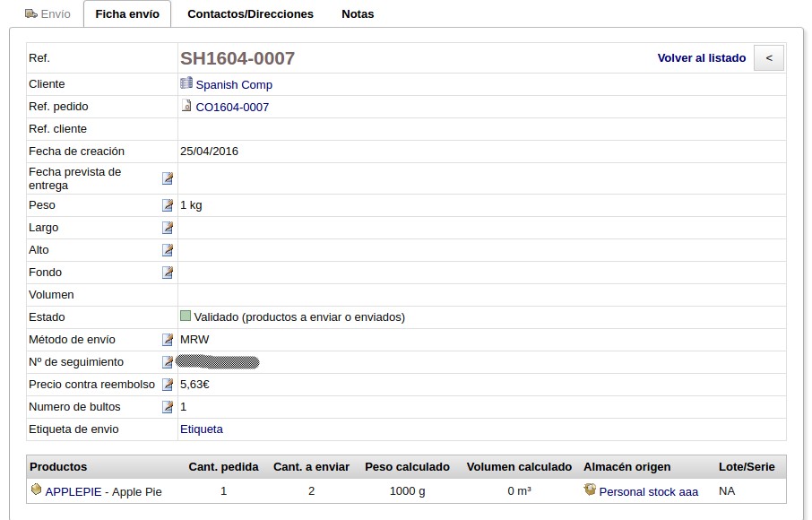Click the Ref. pedido label
812x520 pixels.
tap(58, 107)
